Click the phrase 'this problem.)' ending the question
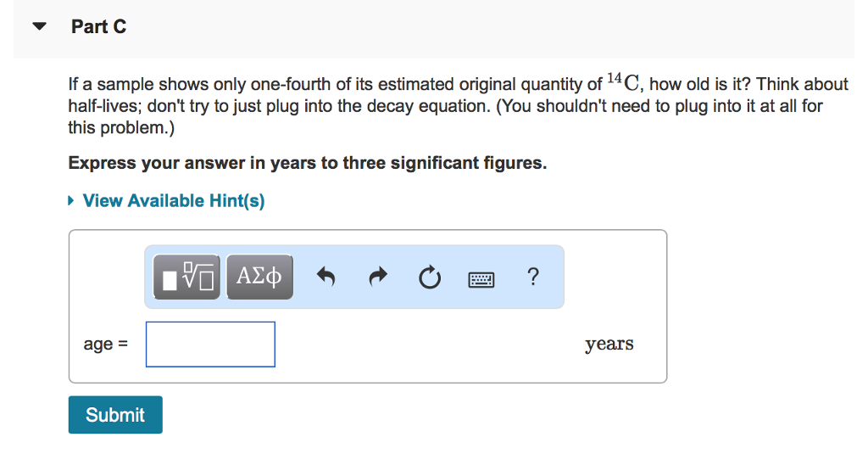Image resolution: width=868 pixels, height=465 pixels. click(x=121, y=128)
